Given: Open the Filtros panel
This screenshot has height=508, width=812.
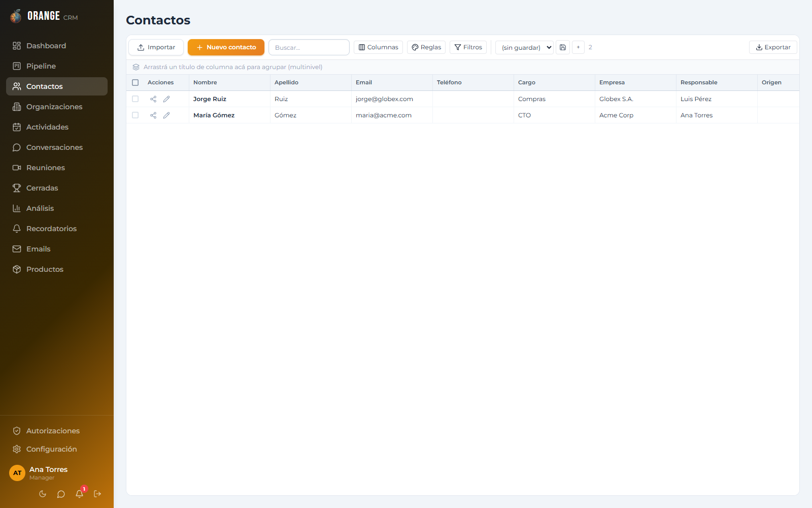Looking at the screenshot, I should [468, 47].
